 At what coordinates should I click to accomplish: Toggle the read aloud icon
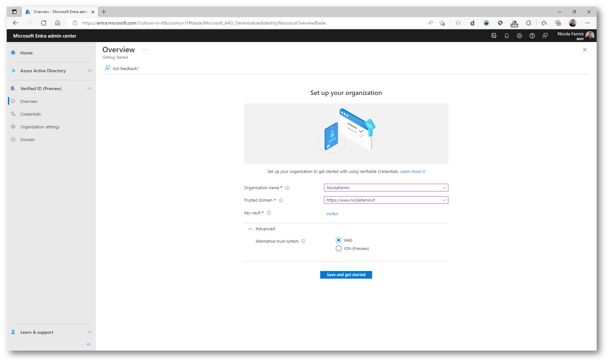(430, 23)
